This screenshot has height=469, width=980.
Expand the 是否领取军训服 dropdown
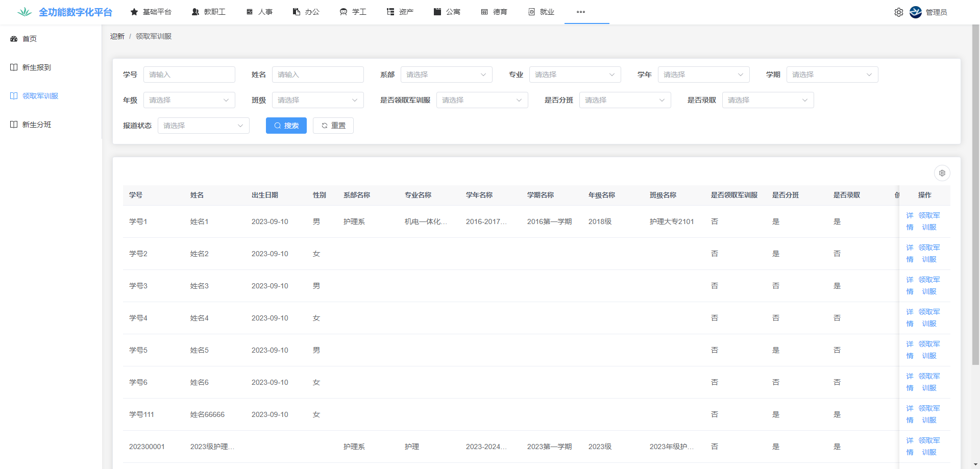point(482,100)
